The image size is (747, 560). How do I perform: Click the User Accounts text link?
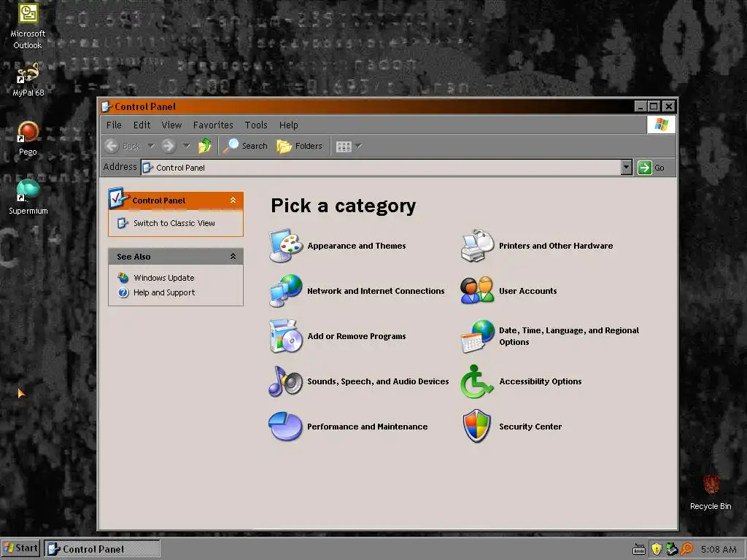[528, 291]
